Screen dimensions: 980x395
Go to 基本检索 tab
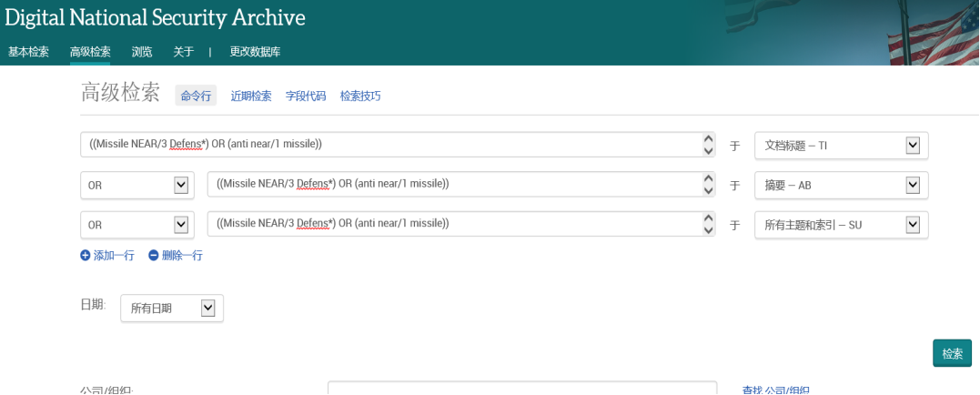click(x=28, y=52)
